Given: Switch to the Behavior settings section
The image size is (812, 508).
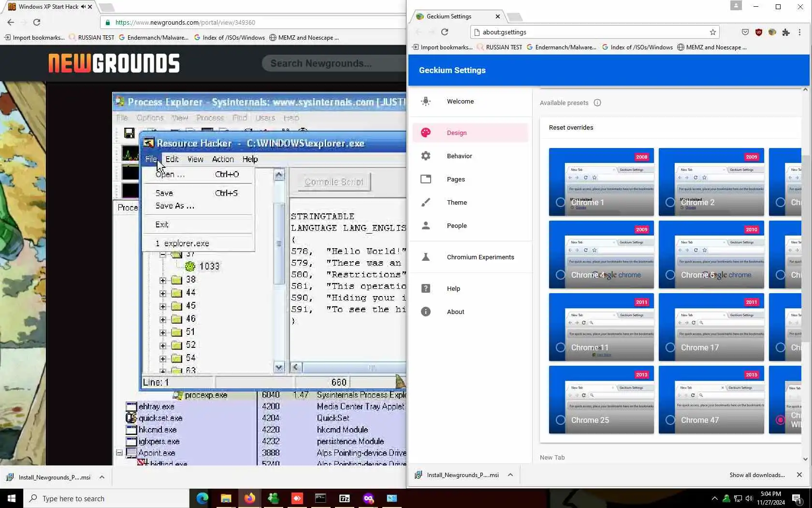Looking at the screenshot, I should (470, 156).
